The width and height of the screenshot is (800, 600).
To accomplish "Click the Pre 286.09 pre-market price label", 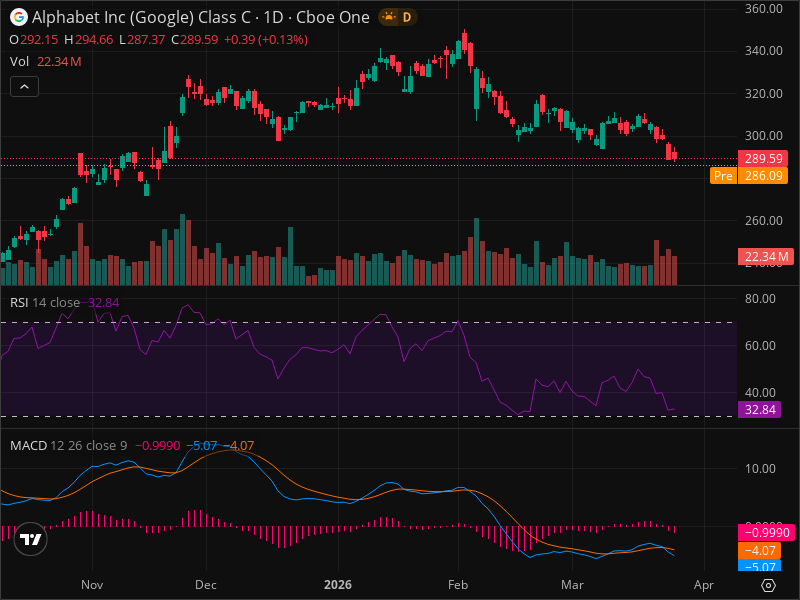I will pyautogui.click(x=749, y=176).
